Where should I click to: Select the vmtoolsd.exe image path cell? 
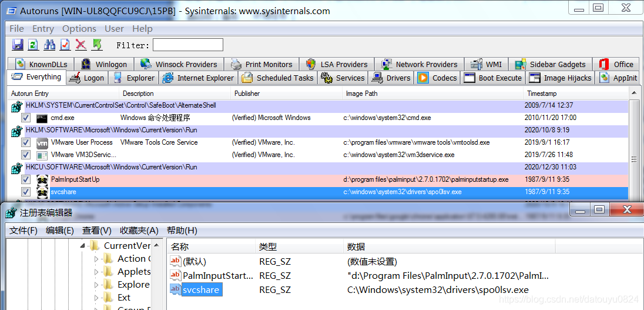coord(417,143)
